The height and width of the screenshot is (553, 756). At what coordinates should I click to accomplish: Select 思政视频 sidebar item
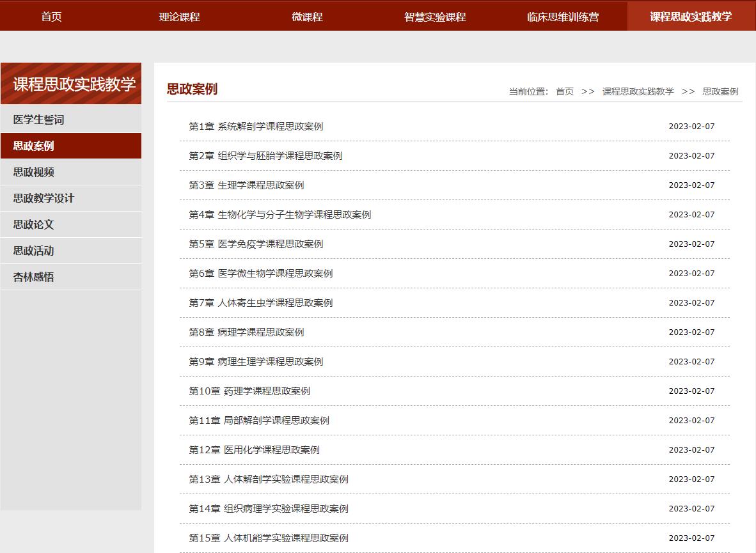[x=33, y=172]
